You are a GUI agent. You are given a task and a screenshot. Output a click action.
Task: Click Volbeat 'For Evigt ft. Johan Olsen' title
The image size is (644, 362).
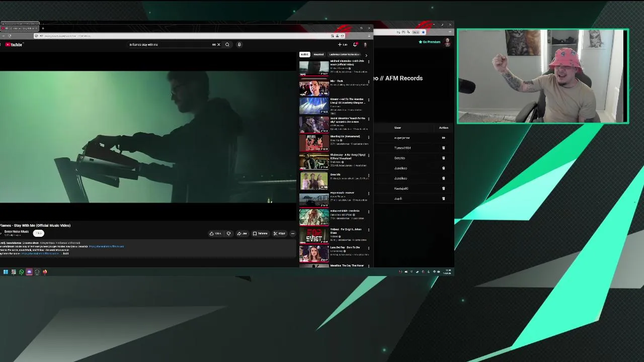pos(346,231)
